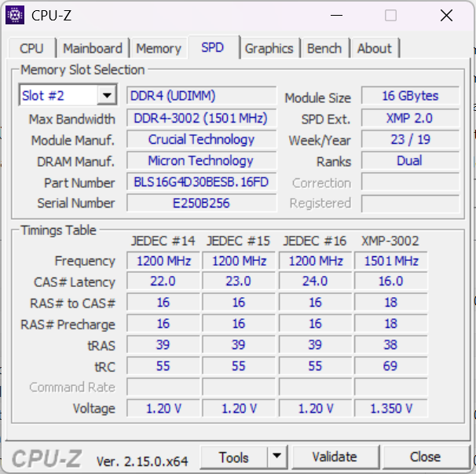Select the SPD tab
476x474 pixels.
click(212, 47)
